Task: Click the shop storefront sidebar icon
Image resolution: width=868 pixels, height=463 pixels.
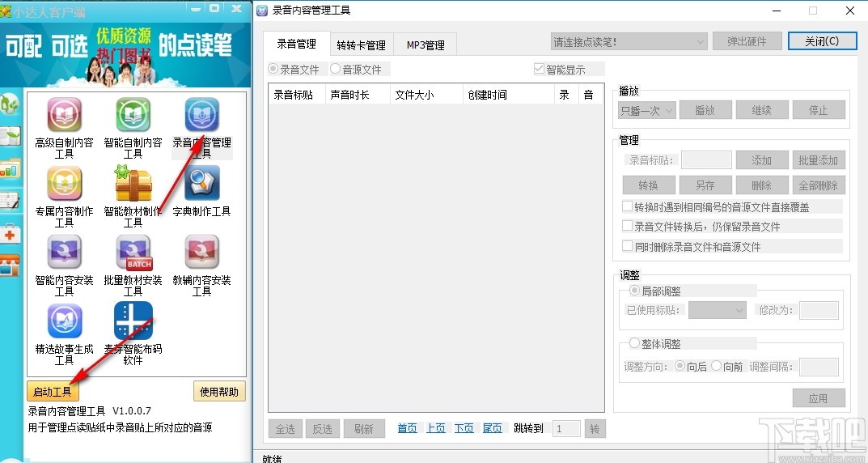Action: [9, 266]
